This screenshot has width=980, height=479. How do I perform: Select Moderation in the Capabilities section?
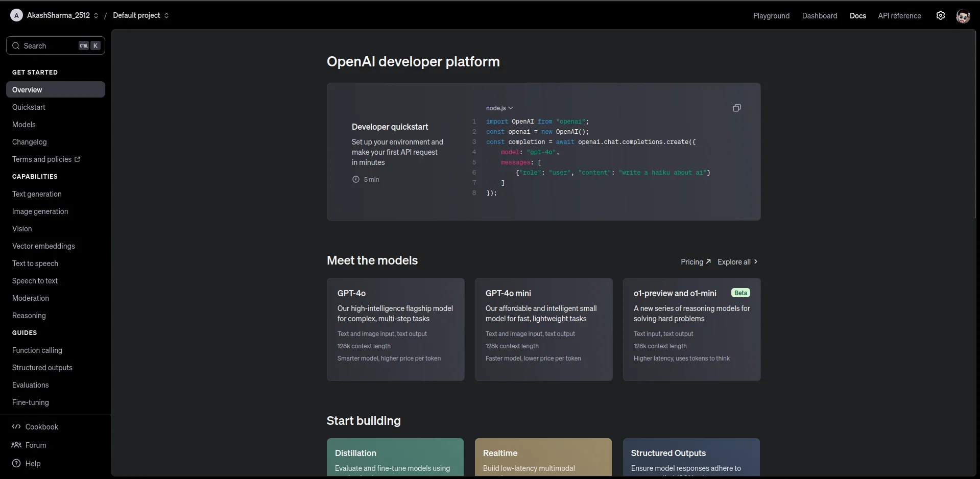coord(30,298)
